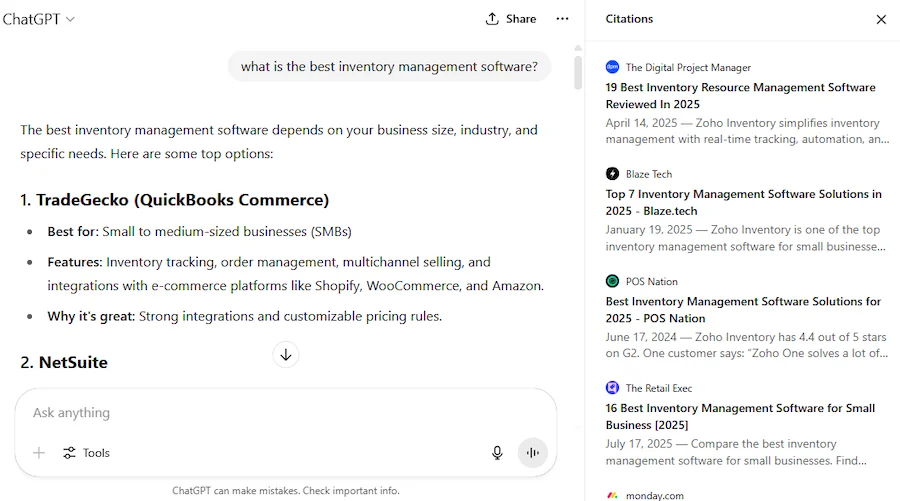Screen dimensions: 900x501
Task: Click the chat scrollbar thumb
Action: click(x=578, y=72)
